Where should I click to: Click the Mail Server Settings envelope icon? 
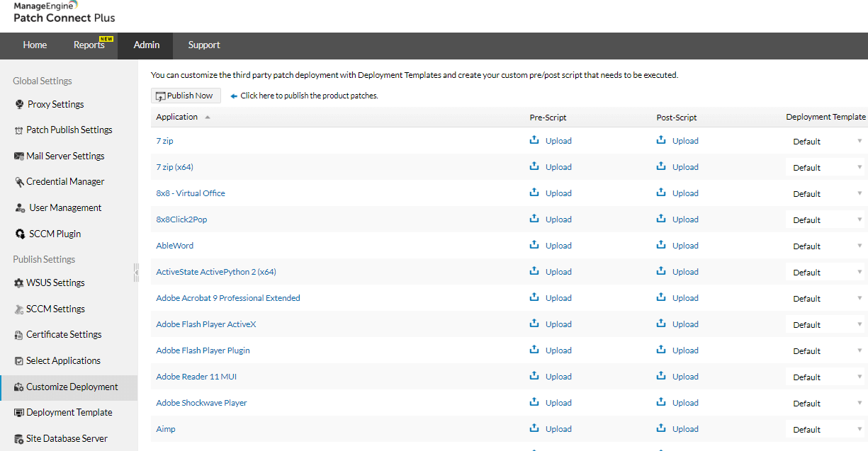pos(19,156)
